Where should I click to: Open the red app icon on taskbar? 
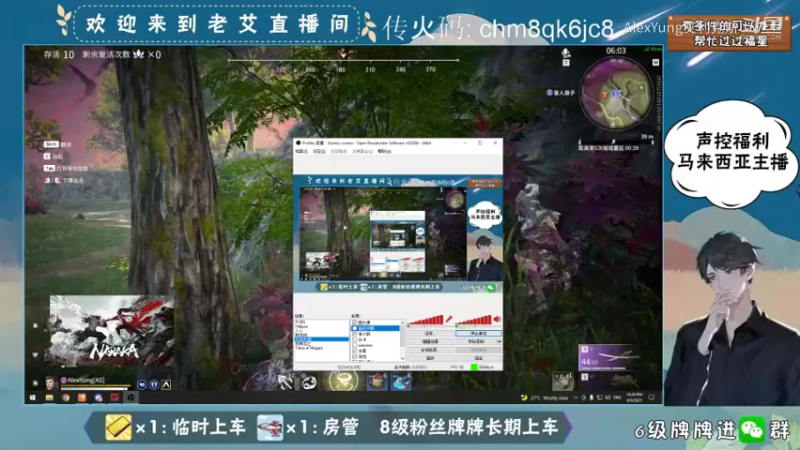115,397
